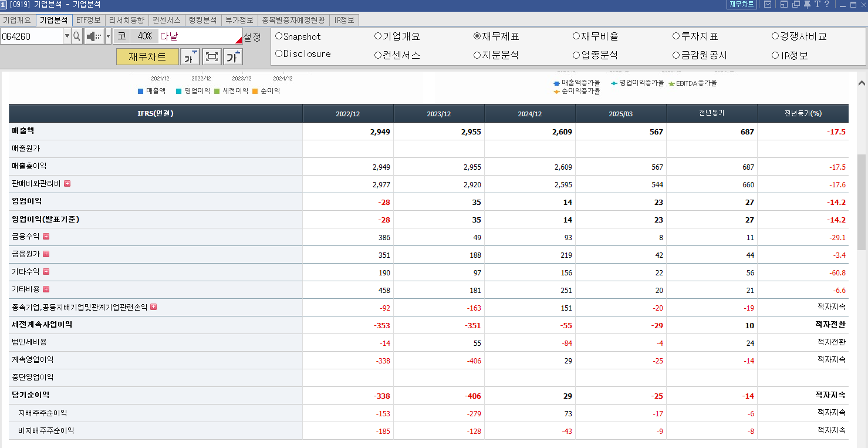Switch to the 기업개요 tab
This screenshot has height=448, width=868.
coord(17,20)
